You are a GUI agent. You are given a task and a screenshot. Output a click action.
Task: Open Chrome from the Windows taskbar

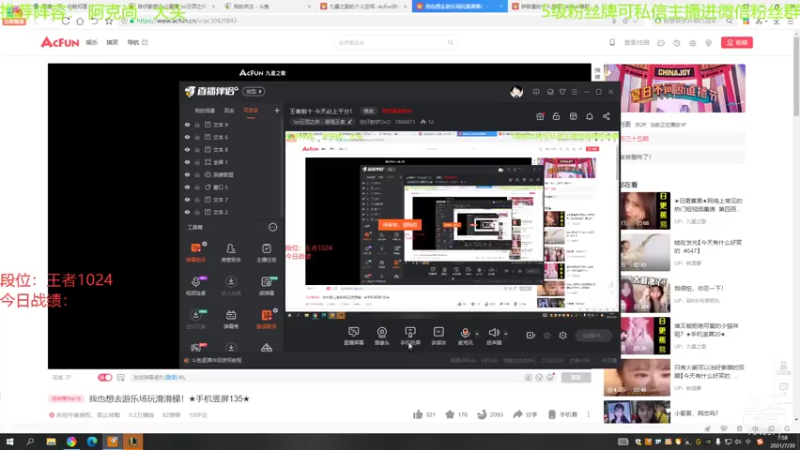coord(71,442)
